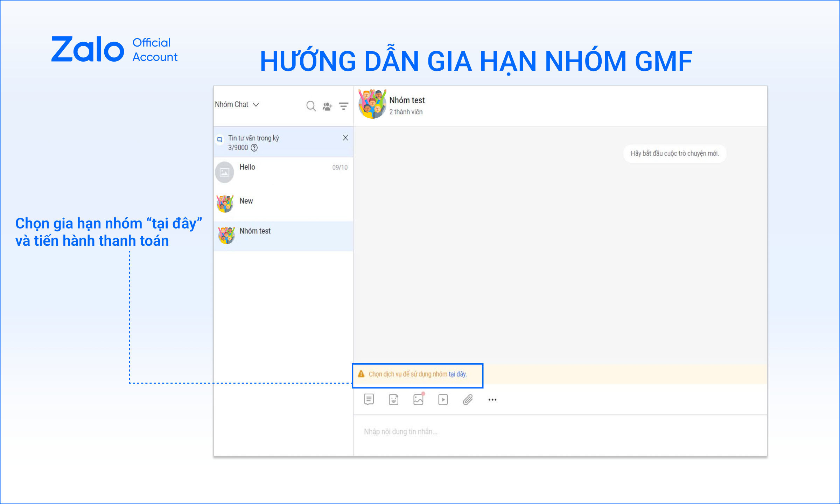Click the Nhóm test avatar in conversation list
Image resolution: width=840 pixels, height=504 pixels.
(226, 235)
